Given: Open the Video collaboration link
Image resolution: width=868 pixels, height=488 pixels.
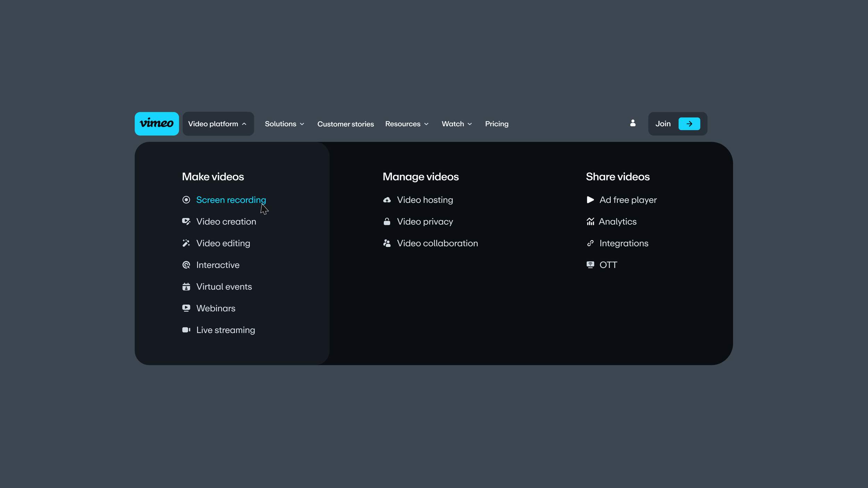Looking at the screenshot, I should 437,243.
